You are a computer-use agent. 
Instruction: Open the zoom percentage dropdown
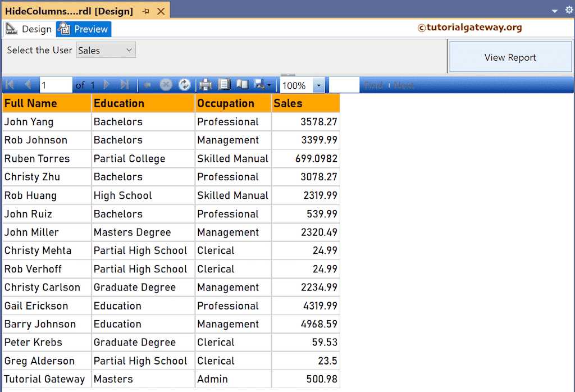[318, 84]
